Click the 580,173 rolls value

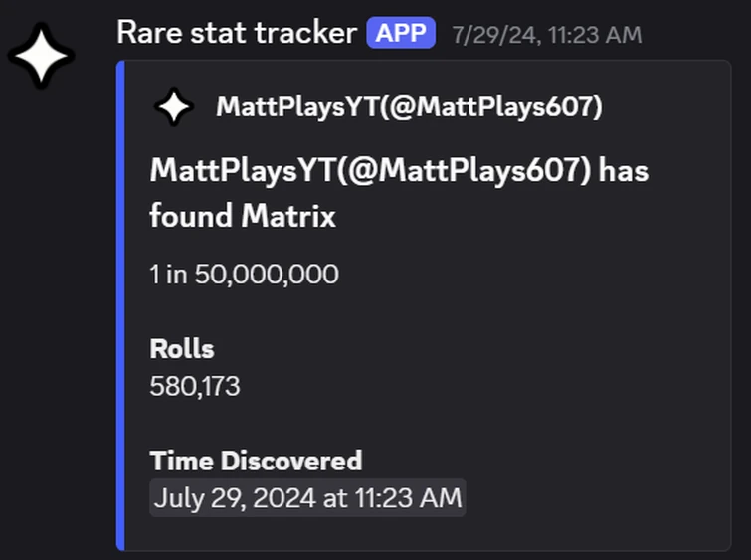pyautogui.click(x=195, y=386)
